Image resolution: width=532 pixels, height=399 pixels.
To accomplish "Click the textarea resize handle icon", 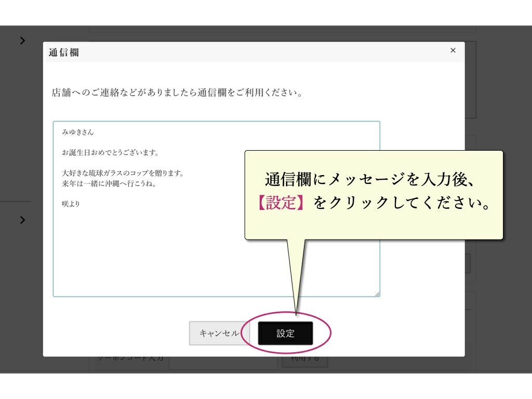I will coord(378,294).
